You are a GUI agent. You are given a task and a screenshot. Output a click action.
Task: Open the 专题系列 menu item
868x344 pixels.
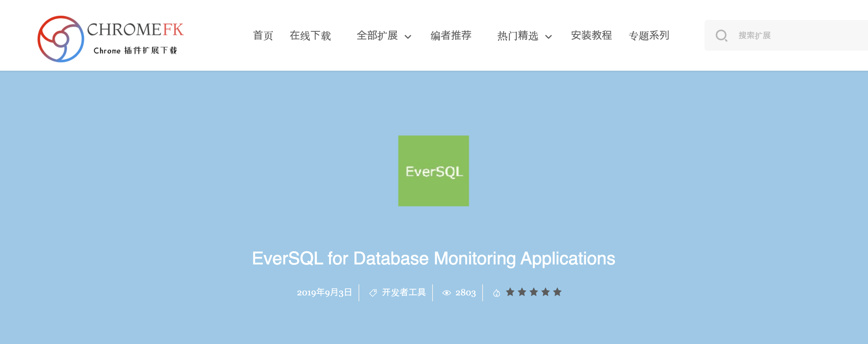tap(649, 36)
